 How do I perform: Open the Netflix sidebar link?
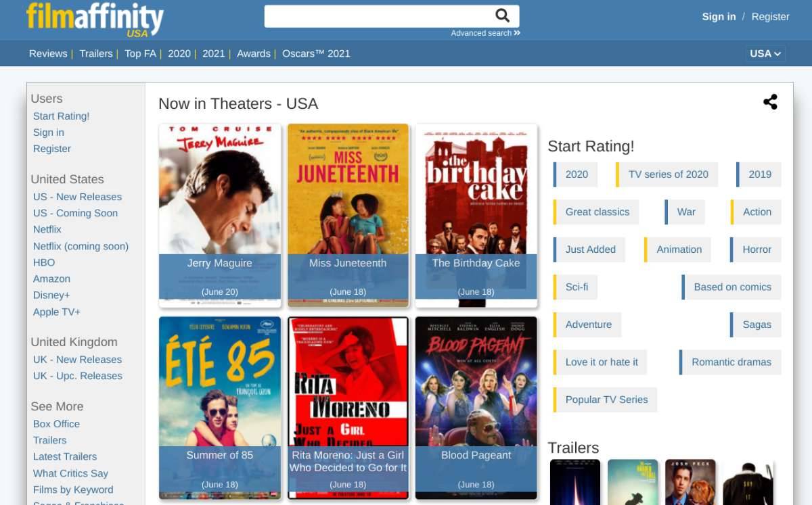point(47,229)
